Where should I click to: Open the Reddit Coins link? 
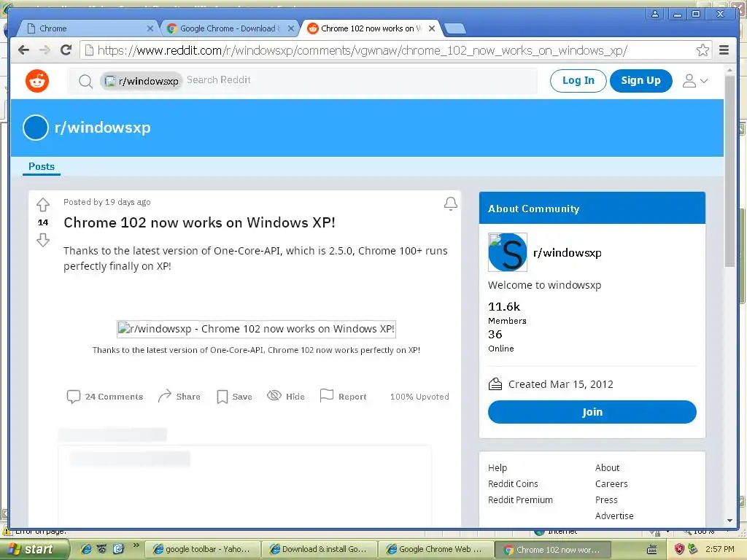513,484
